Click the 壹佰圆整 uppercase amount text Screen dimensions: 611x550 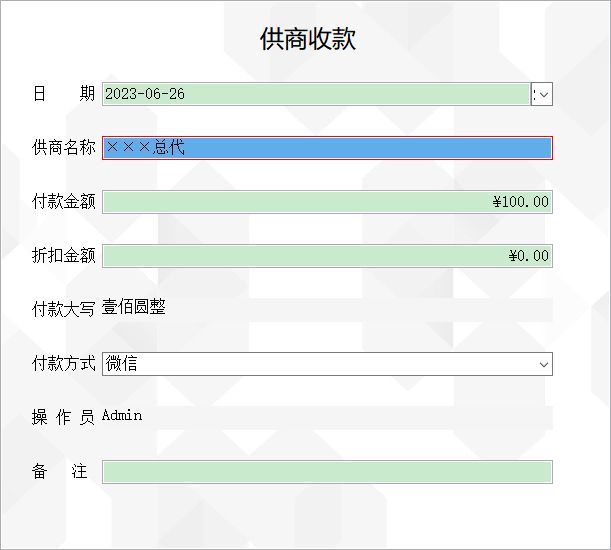tap(134, 307)
